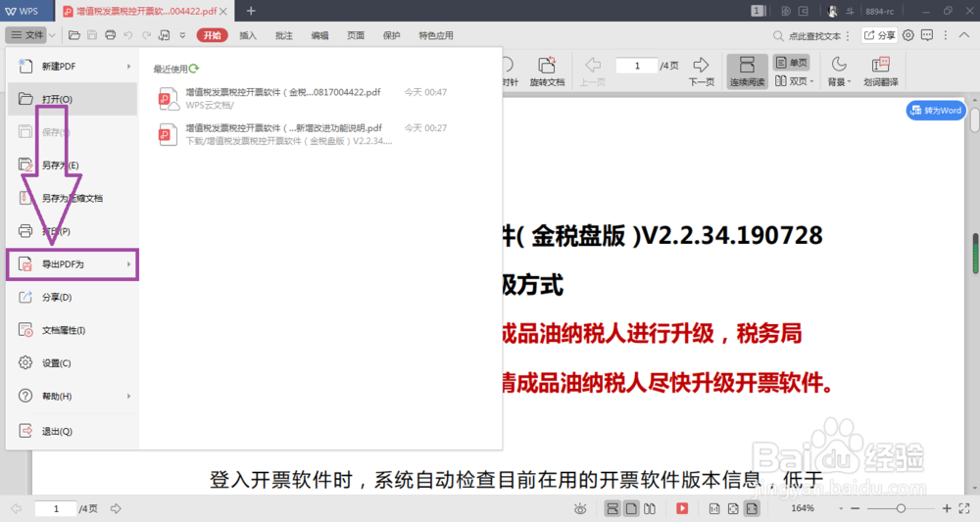Select 打开(O) menu entry
Image resolution: width=980 pixels, height=522 pixels.
72,99
